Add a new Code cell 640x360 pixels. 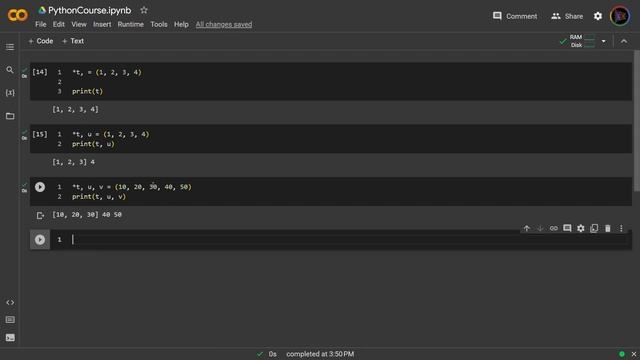coord(41,41)
